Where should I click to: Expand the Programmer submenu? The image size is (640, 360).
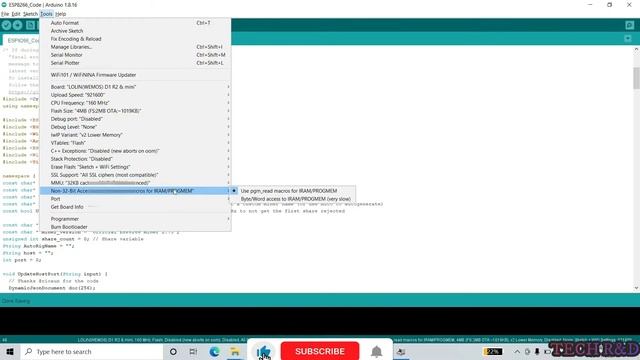[x=136, y=219]
